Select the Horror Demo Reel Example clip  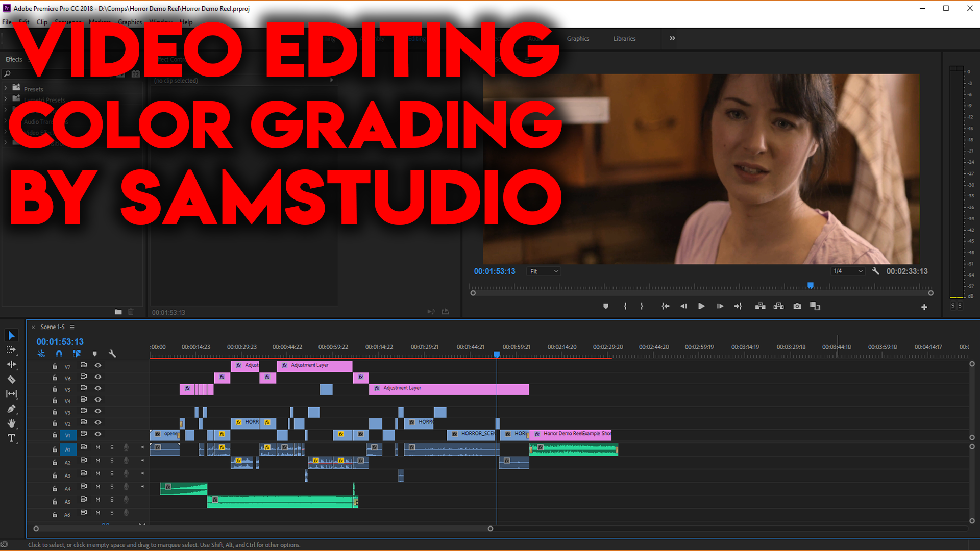click(571, 434)
